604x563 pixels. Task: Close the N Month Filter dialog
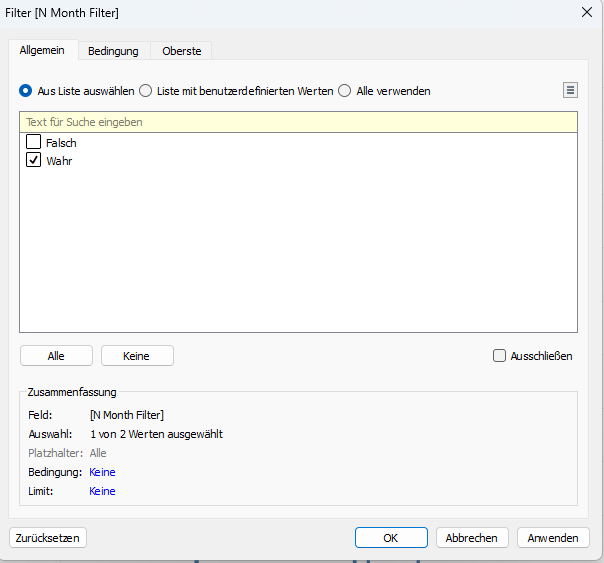(x=587, y=12)
